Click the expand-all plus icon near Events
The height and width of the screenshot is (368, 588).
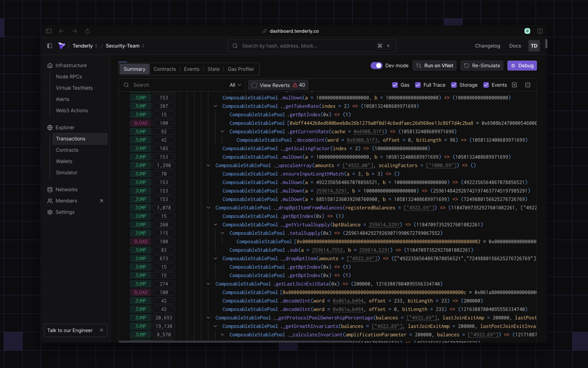pyautogui.click(x=514, y=85)
